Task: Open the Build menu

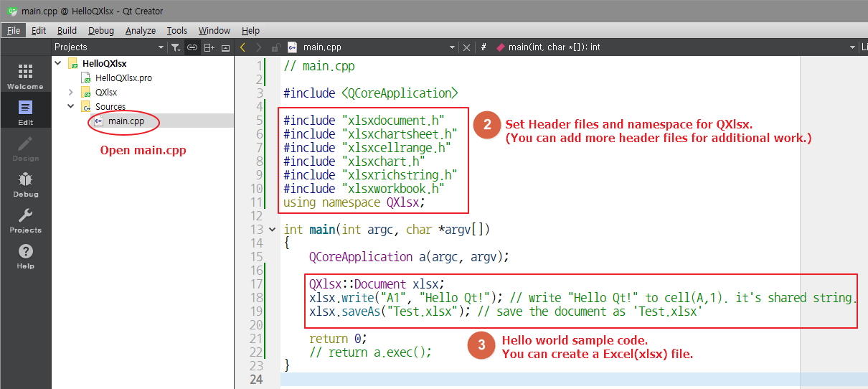Action: pos(67,30)
